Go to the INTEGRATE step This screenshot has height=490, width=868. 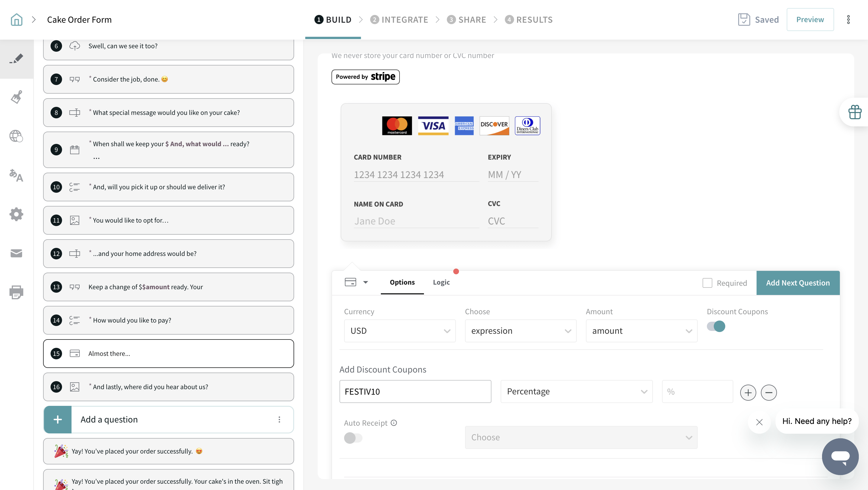point(399,20)
